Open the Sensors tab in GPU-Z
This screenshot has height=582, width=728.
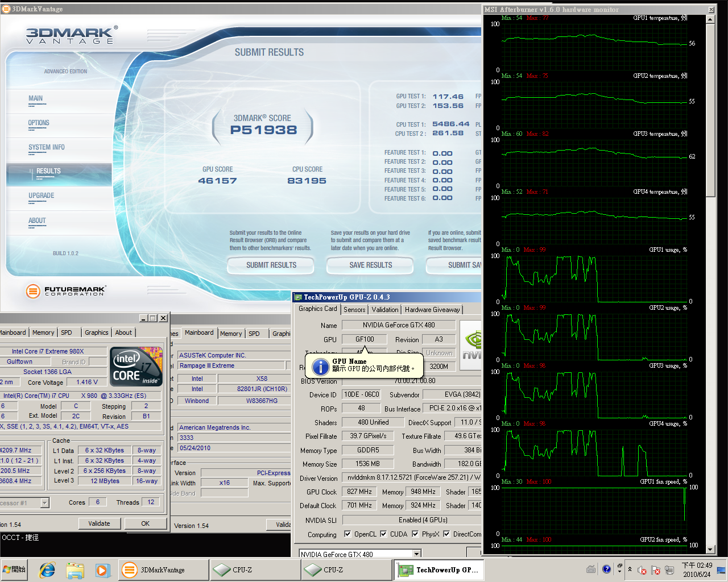tap(354, 310)
